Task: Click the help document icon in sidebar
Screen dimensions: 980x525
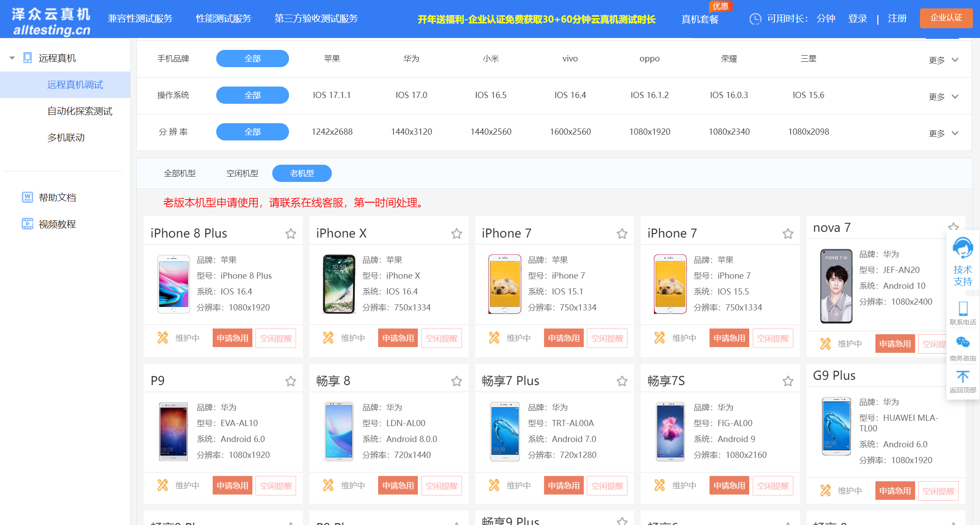Action: pyautogui.click(x=27, y=197)
